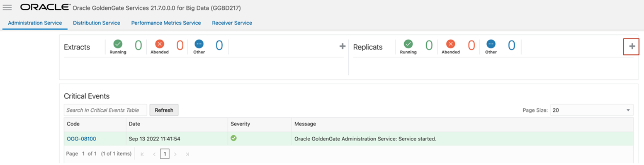This screenshot has height=165, width=644.
Task: Click the message 'Service started.' text
Action: point(417,139)
